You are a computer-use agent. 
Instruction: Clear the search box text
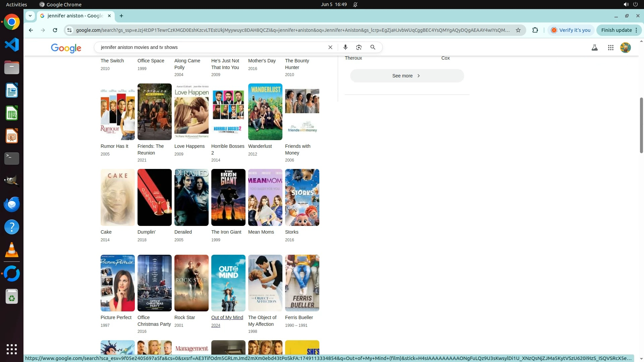click(x=330, y=47)
